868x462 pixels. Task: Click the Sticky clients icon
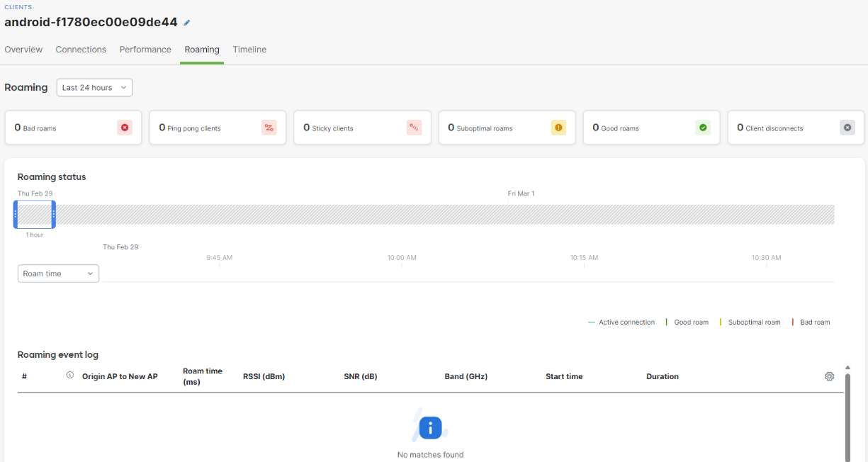[x=413, y=128]
